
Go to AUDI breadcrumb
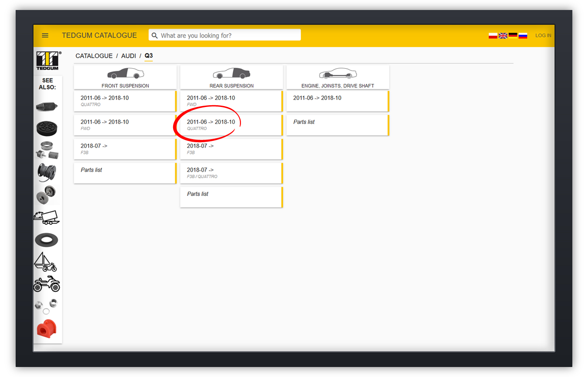click(x=129, y=56)
